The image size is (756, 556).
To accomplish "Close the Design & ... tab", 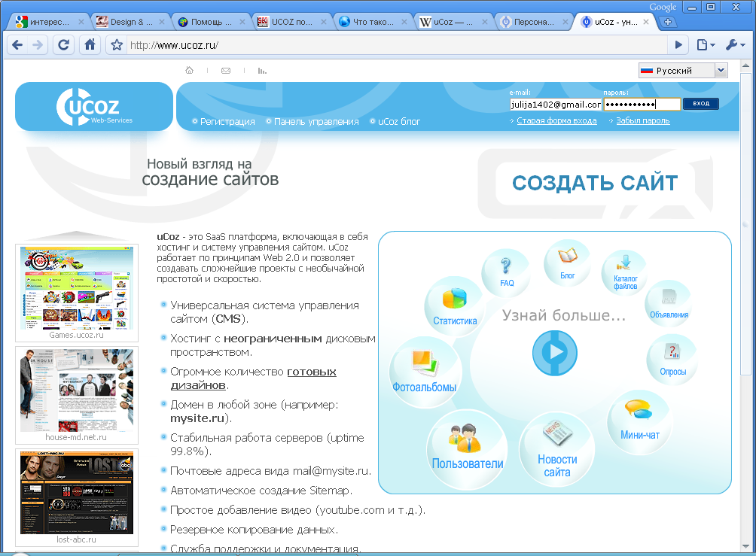I will (162, 22).
